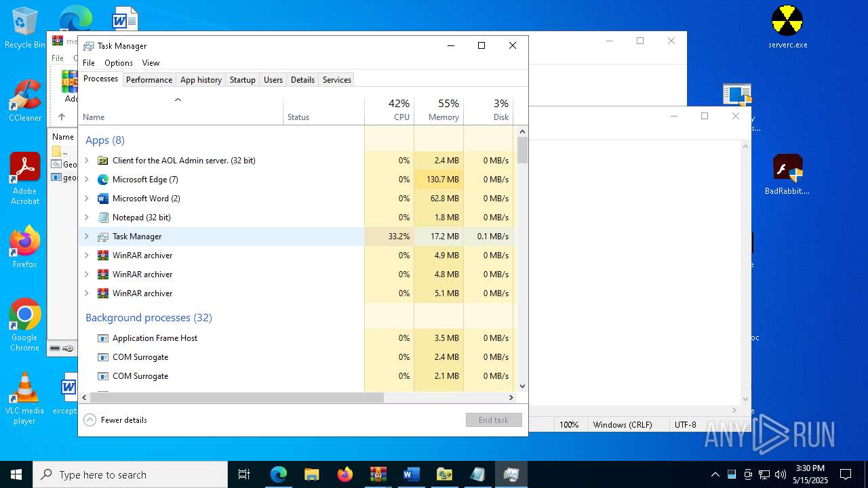868x488 pixels.
Task: Open the CCleaner desktop shortcut
Action: pyautogui.click(x=24, y=101)
